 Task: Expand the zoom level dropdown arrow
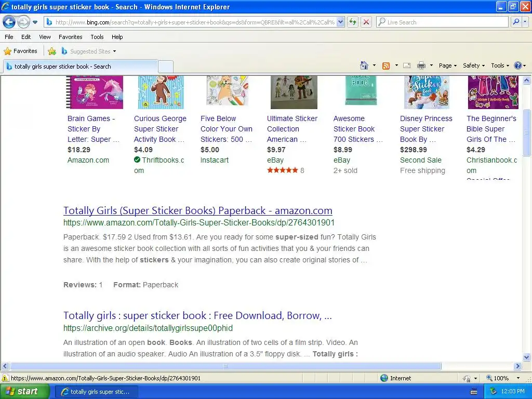518,378
